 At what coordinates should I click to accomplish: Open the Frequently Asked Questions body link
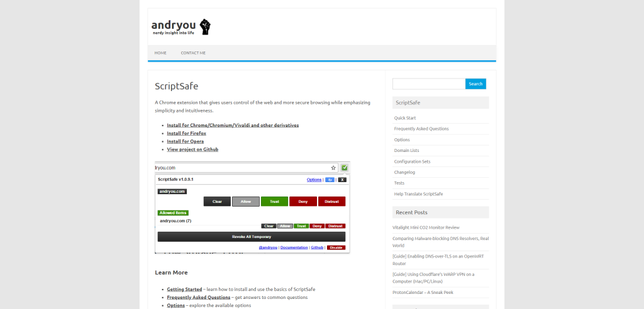click(198, 298)
